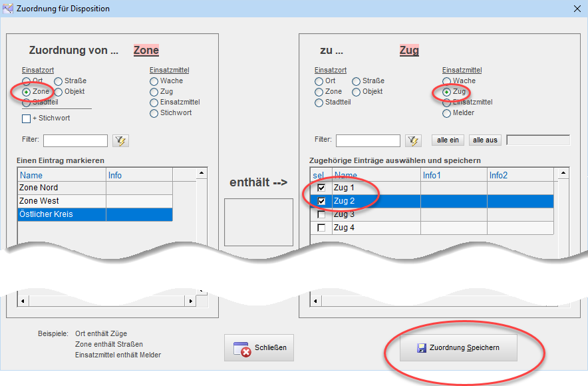Viewport: 588px width, 386px height.
Task: Click the dialog window icon in title bar
Action: click(7, 9)
